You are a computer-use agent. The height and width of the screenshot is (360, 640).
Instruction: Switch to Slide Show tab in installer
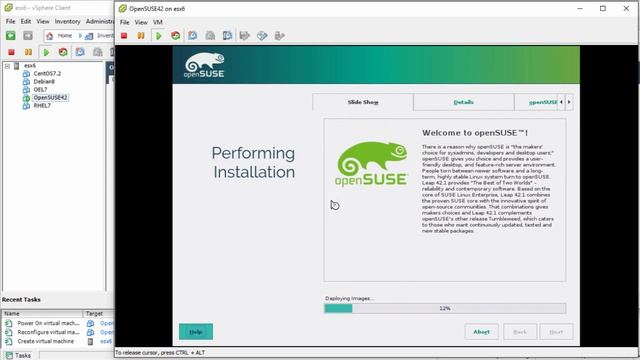(x=363, y=102)
